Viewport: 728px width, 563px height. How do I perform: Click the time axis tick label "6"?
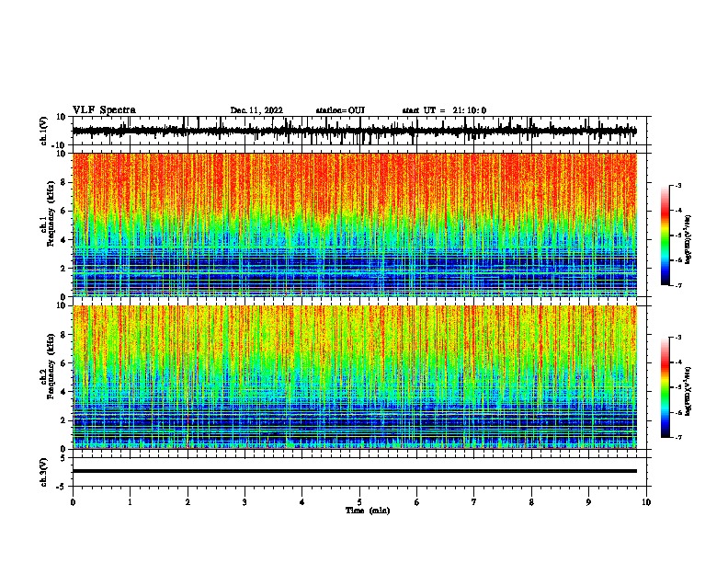(x=417, y=502)
